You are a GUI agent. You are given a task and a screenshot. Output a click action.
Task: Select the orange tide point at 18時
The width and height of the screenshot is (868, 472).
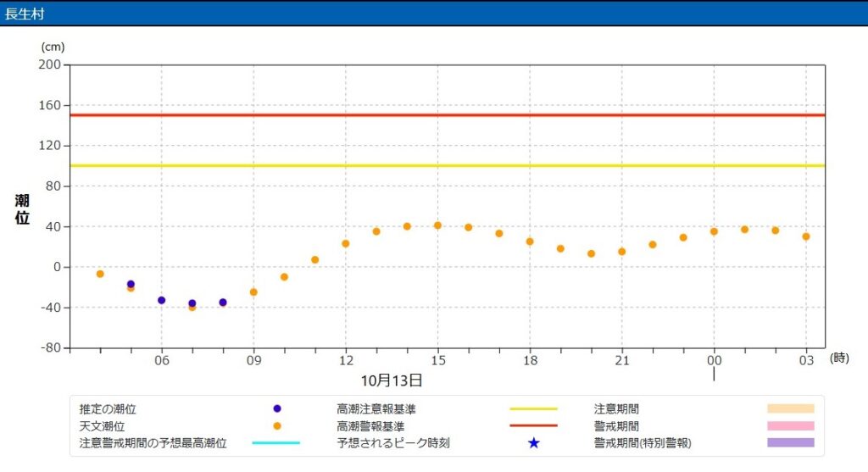point(530,242)
